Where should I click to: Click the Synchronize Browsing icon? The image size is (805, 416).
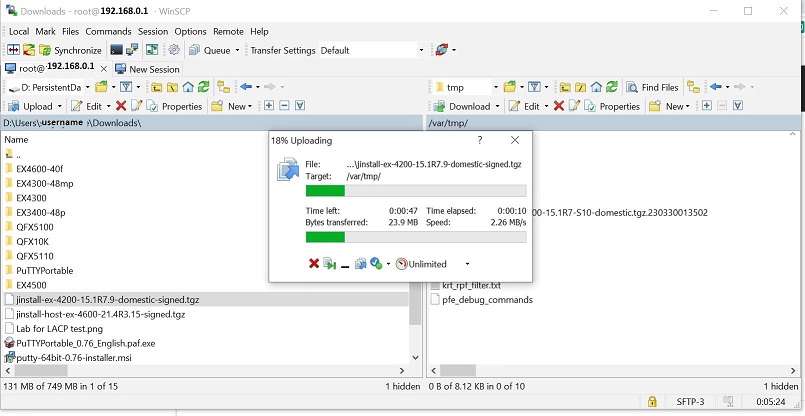pos(152,50)
